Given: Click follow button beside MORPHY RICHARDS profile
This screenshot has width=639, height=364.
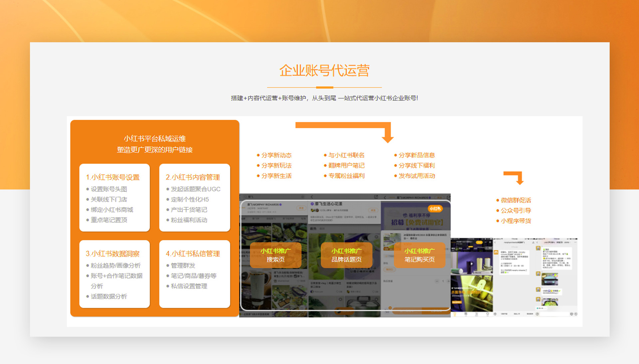Looking at the screenshot, I should [x=301, y=208].
